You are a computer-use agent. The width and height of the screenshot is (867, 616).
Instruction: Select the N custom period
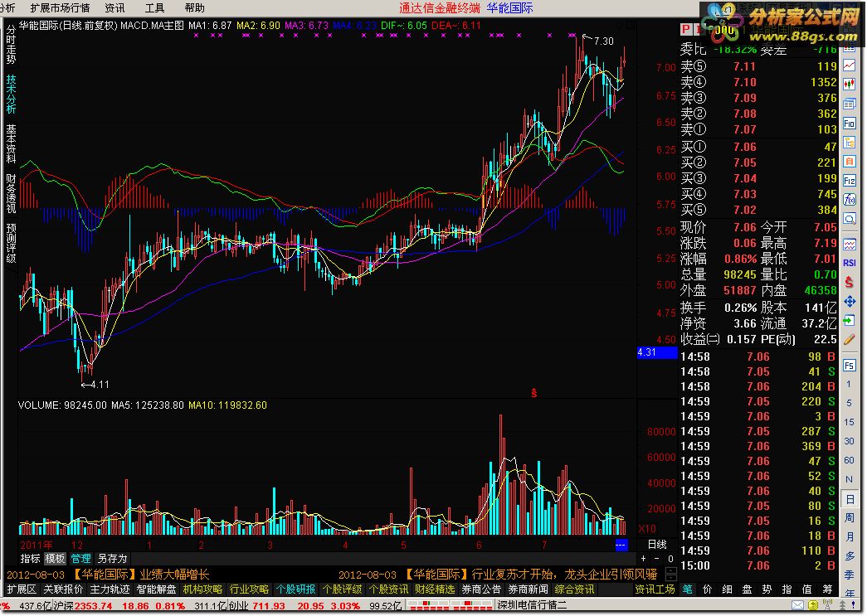pos(850,479)
